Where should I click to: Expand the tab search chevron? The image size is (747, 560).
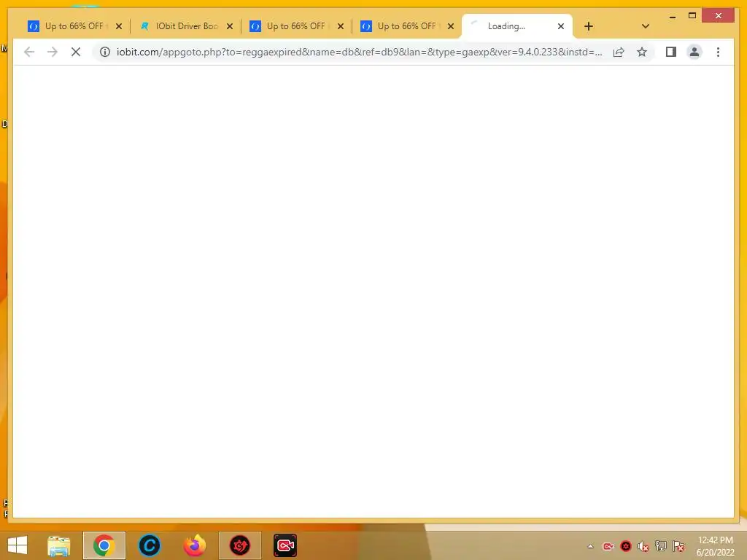click(x=646, y=26)
